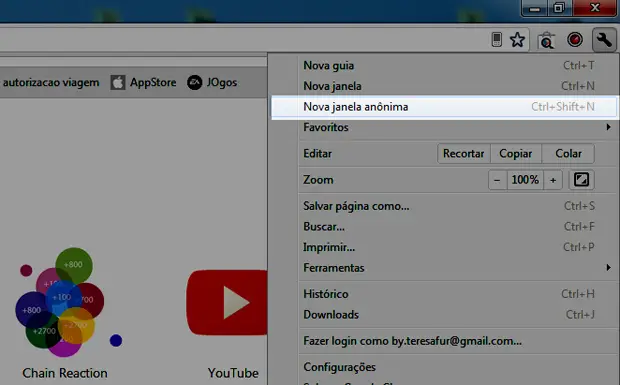Close the browser window
The height and width of the screenshot is (385, 620).
pyautogui.click(x=595, y=8)
